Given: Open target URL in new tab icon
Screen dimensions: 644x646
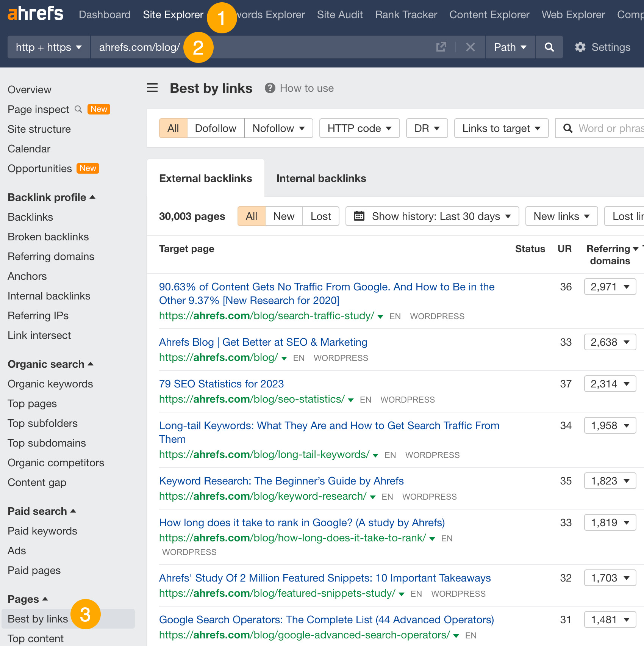Looking at the screenshot, I should pos(441,47).
